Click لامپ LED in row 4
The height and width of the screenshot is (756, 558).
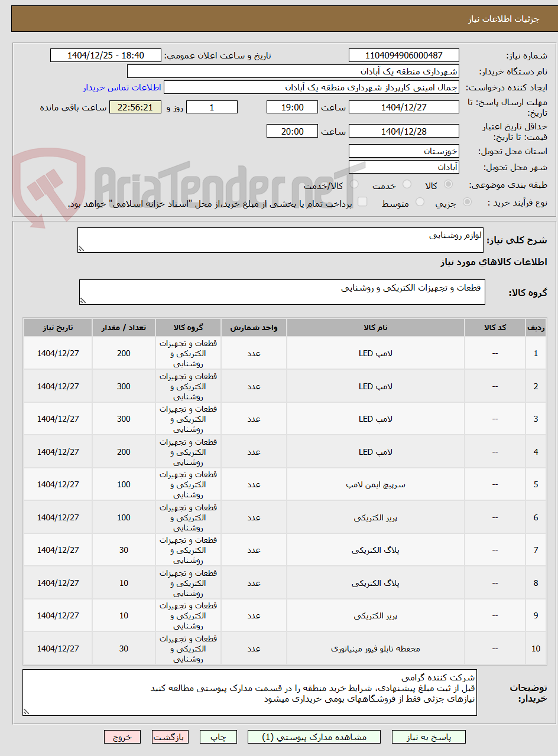point(375,452)
